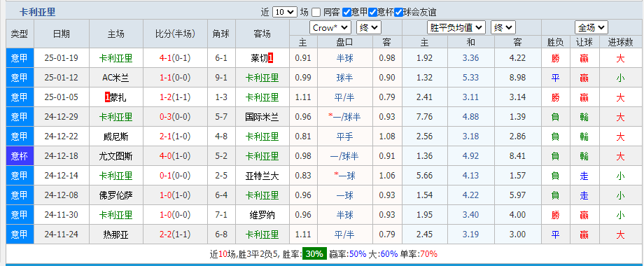Screen dimensions: 644x266
Task: Select the corners value 9-1
Action: click(x=221, y=78)
